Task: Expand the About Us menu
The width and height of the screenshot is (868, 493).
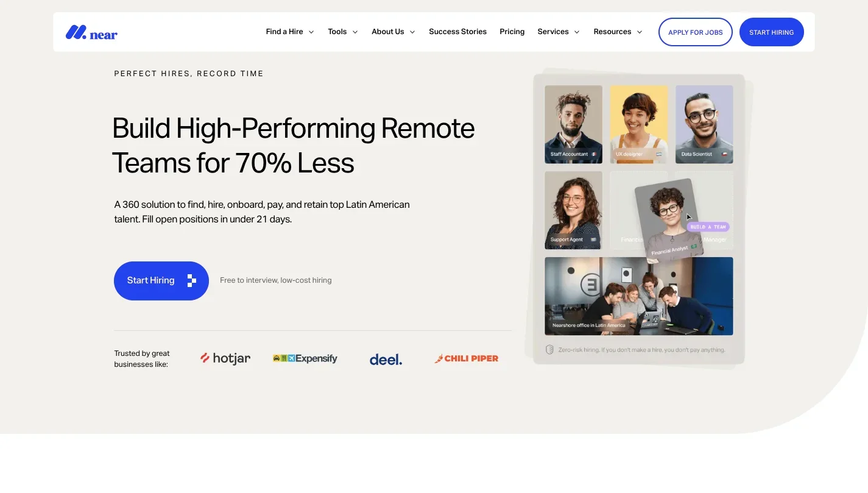Action: 393,32
